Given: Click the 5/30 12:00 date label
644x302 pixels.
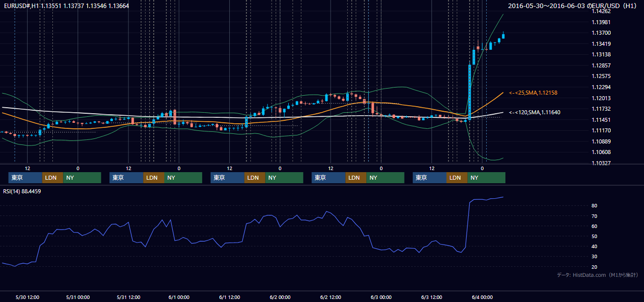Looking at the screenshot, I should [27, 297].
